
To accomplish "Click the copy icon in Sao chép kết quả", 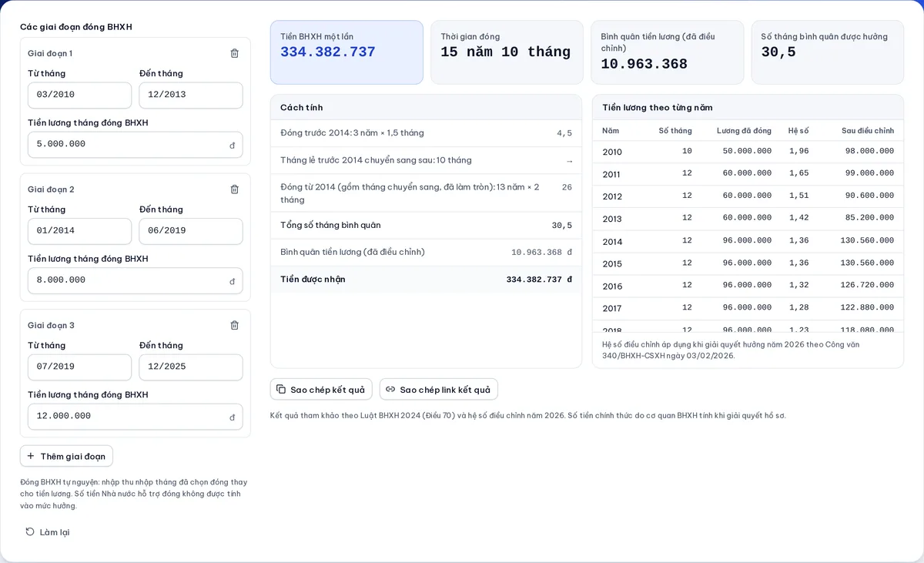I will 281,390.
